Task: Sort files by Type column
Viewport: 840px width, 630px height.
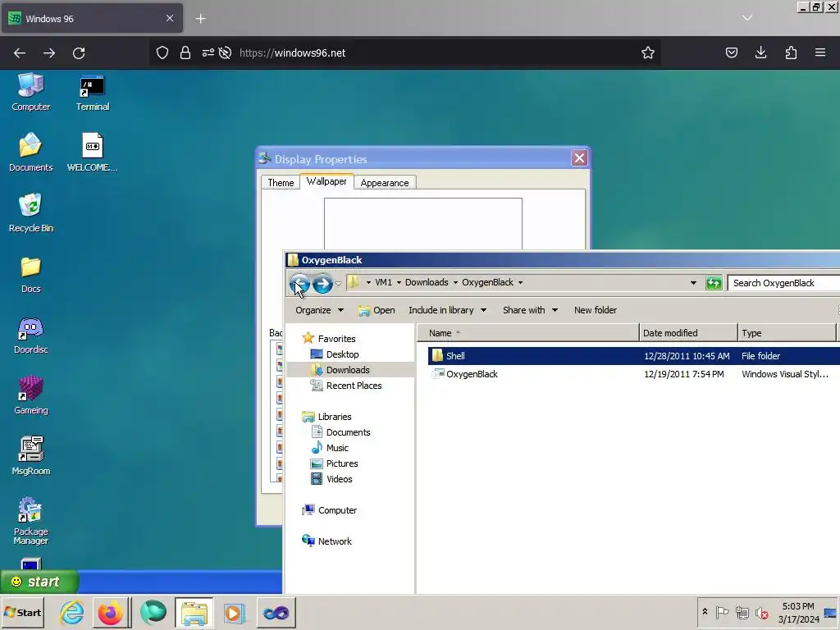Action: (x=787, y=333)
